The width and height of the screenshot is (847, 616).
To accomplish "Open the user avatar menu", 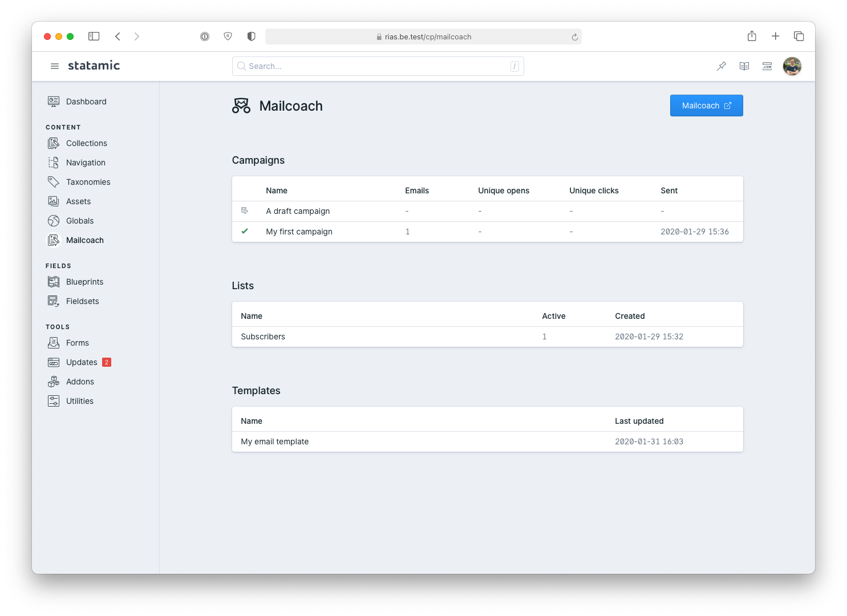I will tap(792, 66).
